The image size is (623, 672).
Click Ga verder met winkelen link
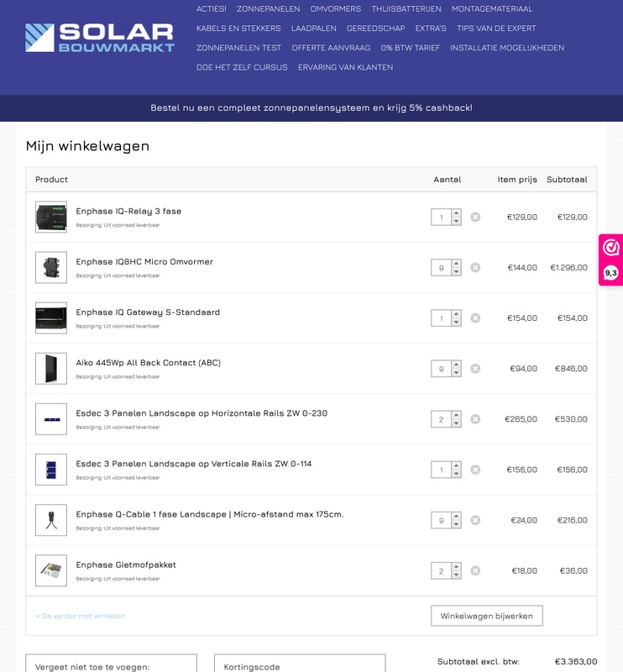(80, 616)
